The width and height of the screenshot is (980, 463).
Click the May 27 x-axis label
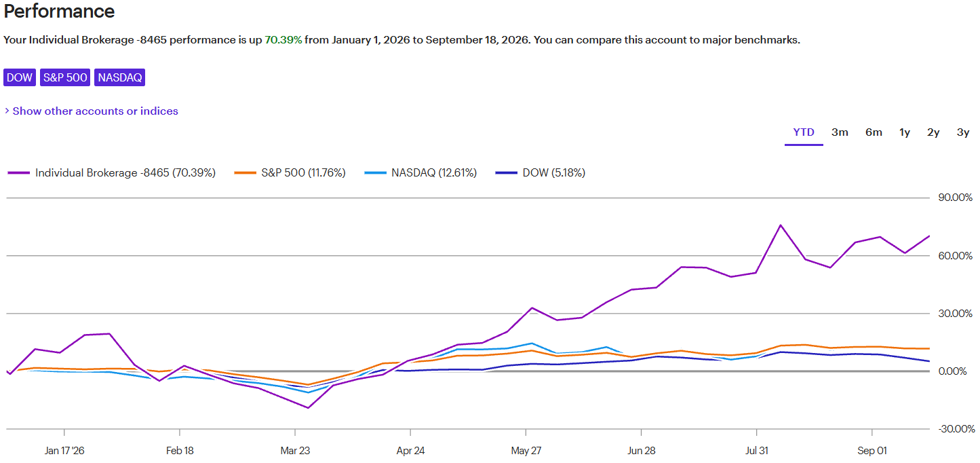tap(526, 450)
